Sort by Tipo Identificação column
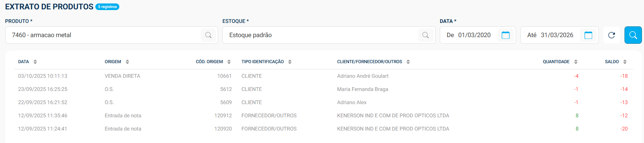This screenshot has height=143, width=644. tap(290, 62)
